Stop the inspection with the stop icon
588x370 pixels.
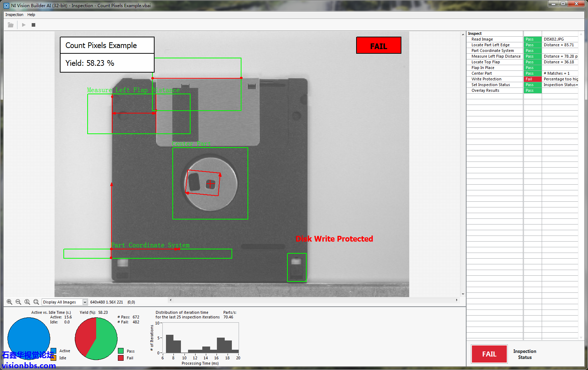point(33,25)
